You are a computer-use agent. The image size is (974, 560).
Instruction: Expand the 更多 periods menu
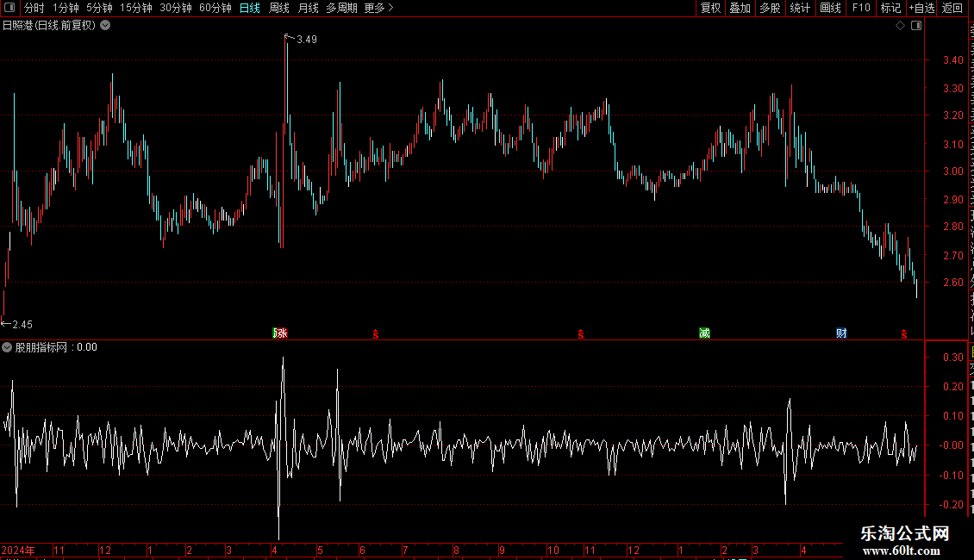pos(378,8)
